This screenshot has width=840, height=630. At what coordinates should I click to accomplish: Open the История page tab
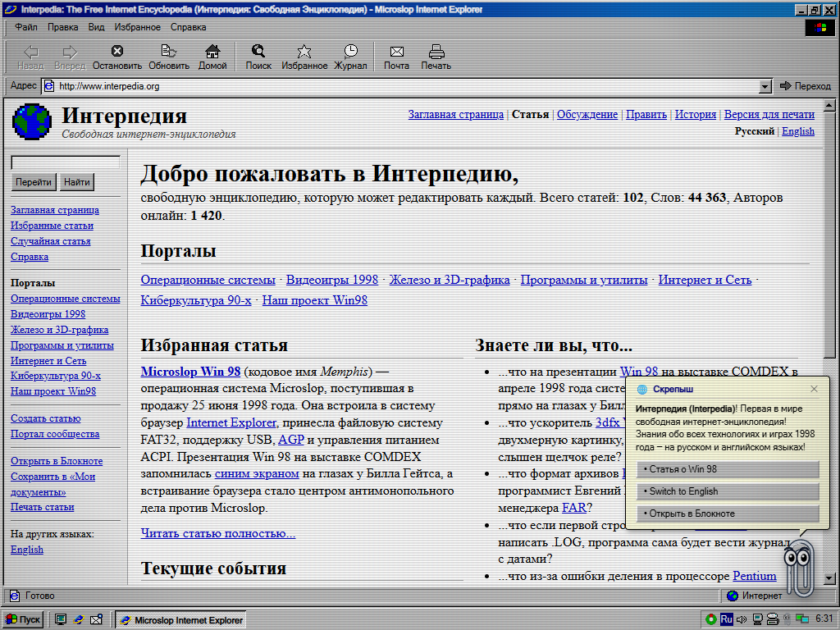(696, 114)
